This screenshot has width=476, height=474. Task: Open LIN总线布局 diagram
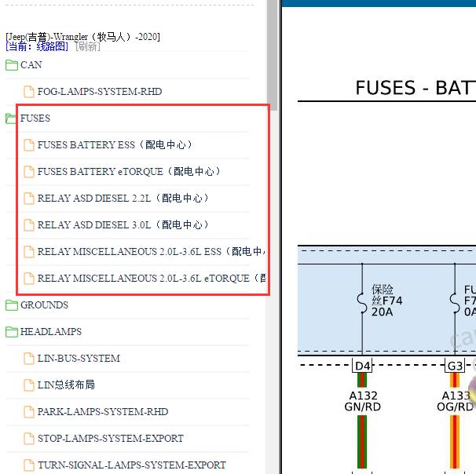coord(66,385)
